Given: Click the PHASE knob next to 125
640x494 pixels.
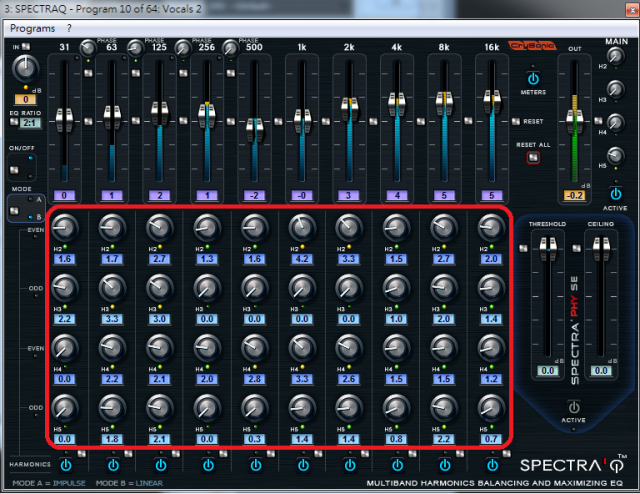Looking at the screenshot, I should pos(135,49).
